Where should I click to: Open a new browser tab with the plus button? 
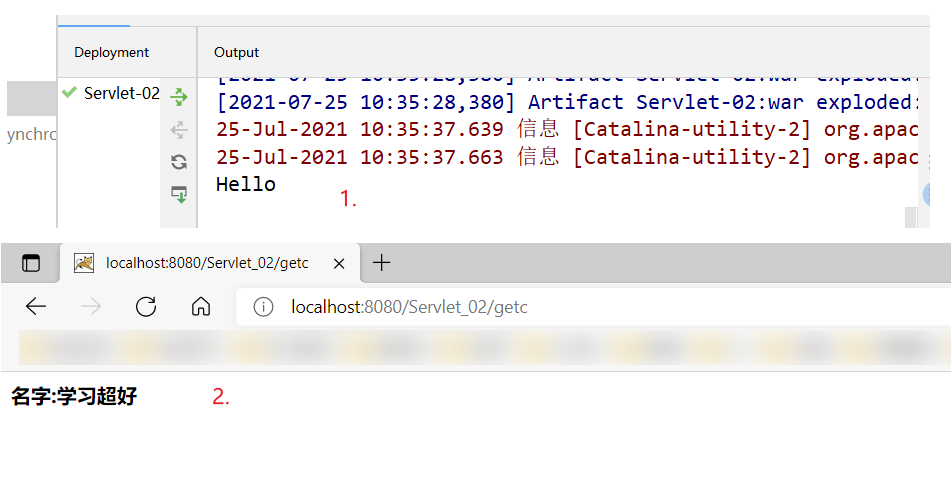381,263
